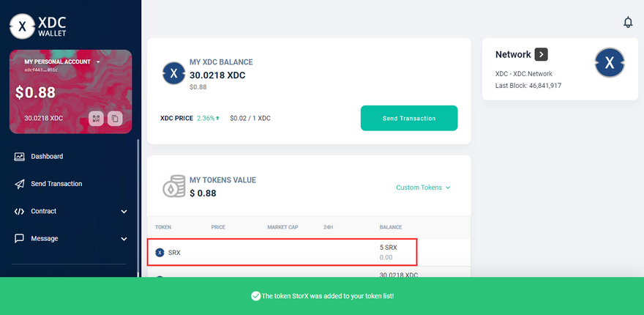
Task: Click the notification bell icon
Action: point(628,23)
